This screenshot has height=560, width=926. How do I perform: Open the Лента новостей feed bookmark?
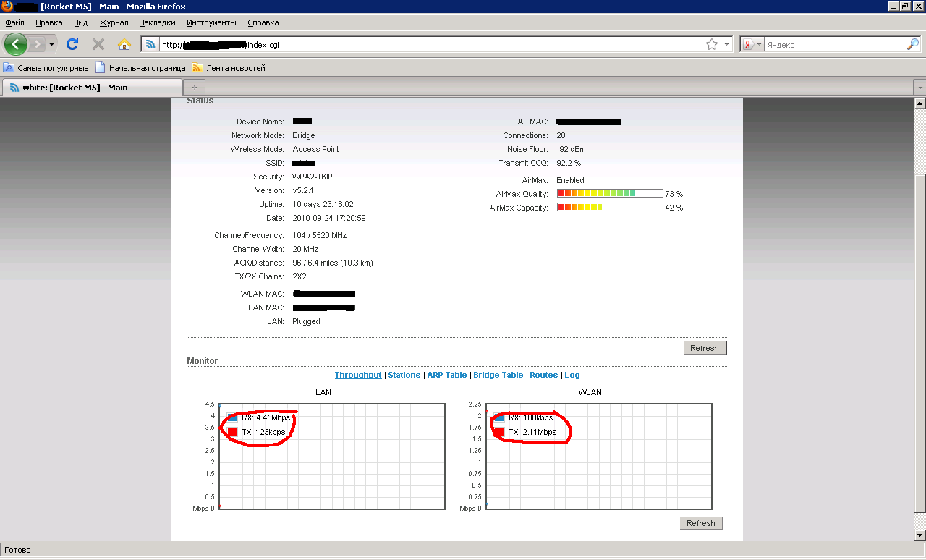pyautogui.click(x=229, y=68)
